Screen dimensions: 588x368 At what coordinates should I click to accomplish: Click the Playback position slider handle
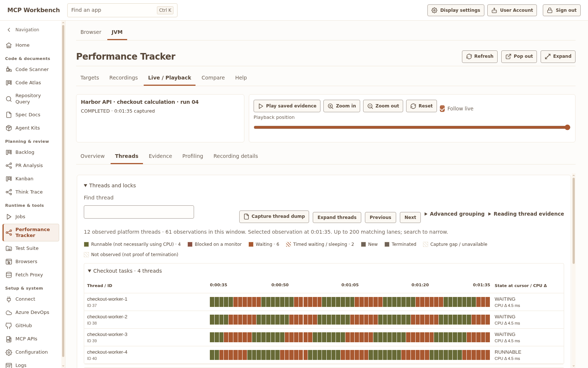pos(567,127)
